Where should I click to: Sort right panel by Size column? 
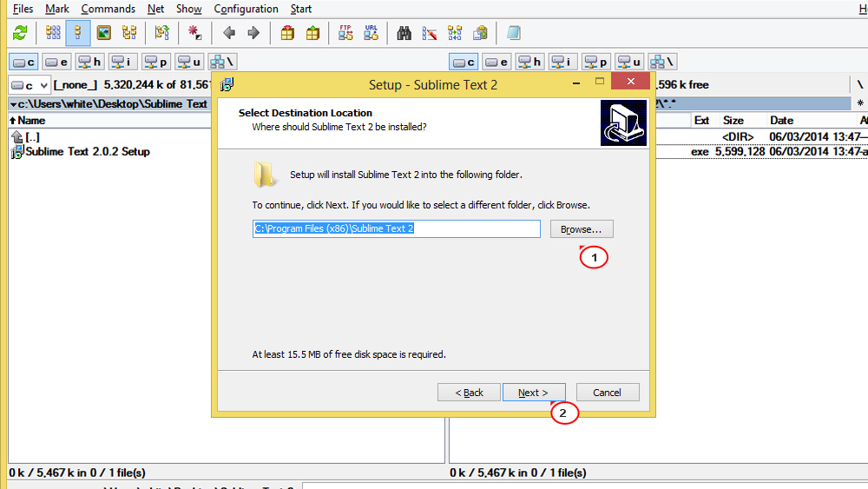[x=733, y=120]
